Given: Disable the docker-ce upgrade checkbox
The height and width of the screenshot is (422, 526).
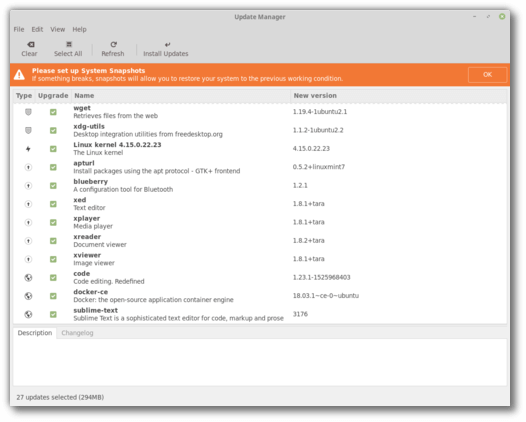Looking at the screenshot, I should (x=53, y=296).
